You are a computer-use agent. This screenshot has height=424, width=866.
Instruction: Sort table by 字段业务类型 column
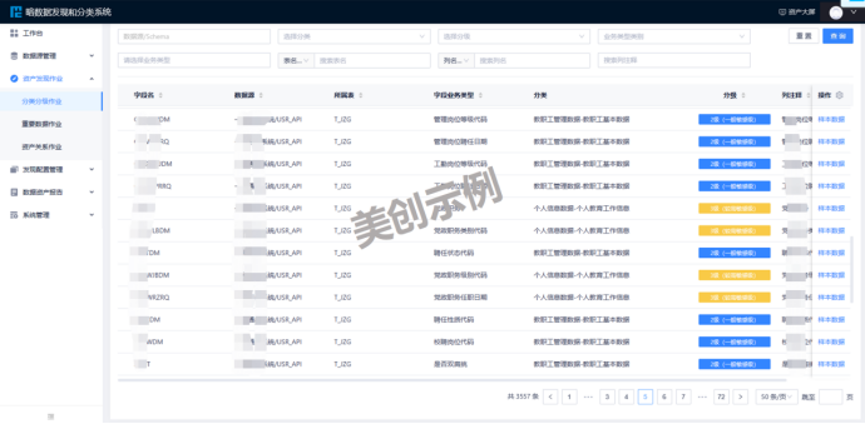pyautogui.click(x=480, y=96)
